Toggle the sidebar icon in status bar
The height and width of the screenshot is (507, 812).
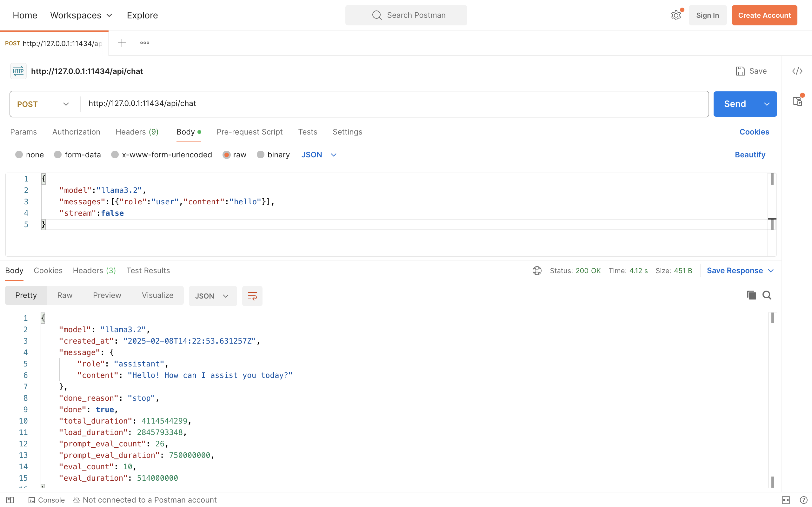pos(10,500)
